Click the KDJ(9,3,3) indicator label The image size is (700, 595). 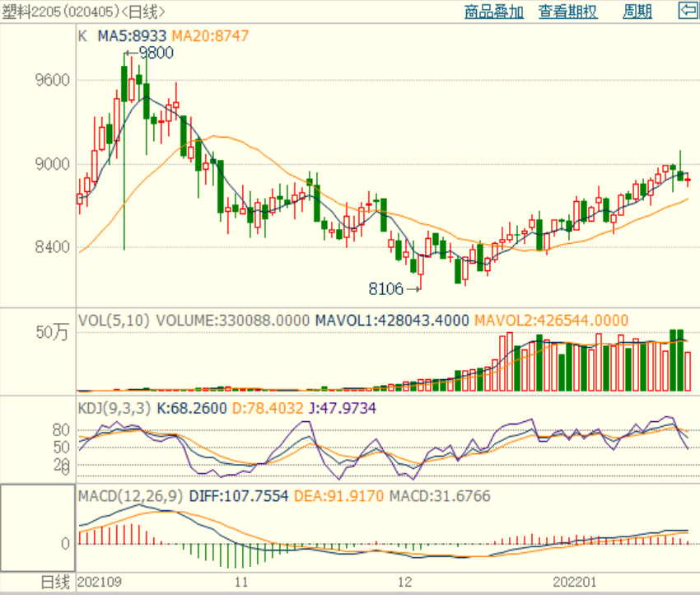[x=110, y=407]
